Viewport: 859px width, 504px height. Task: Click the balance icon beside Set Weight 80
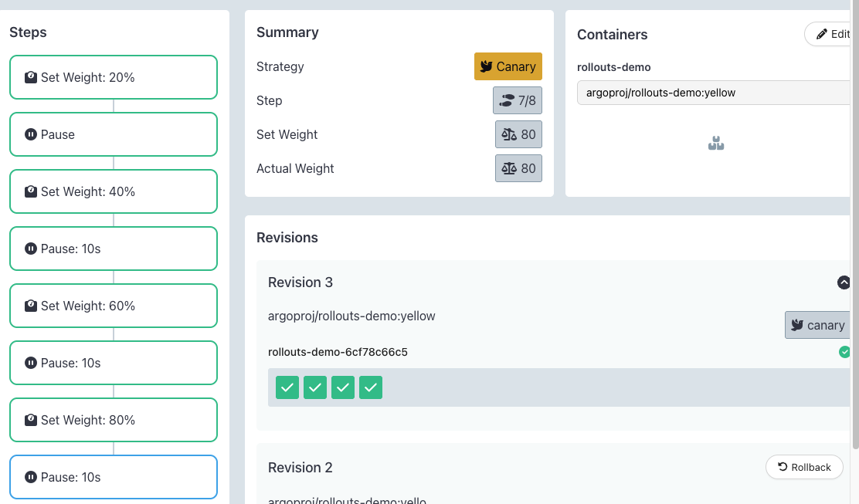509,134
